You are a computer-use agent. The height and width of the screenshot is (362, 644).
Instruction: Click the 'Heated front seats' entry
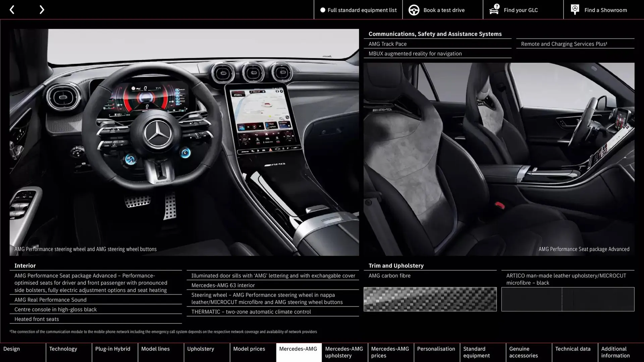point(37,319)
